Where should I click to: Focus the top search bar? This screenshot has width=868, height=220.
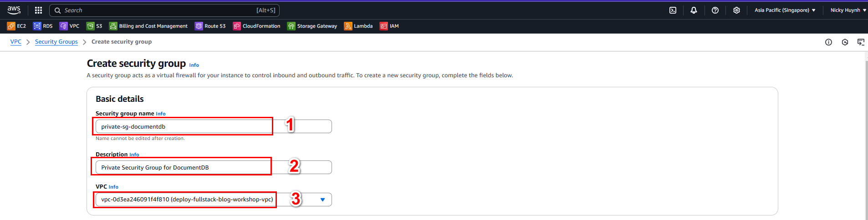(164, 10)
